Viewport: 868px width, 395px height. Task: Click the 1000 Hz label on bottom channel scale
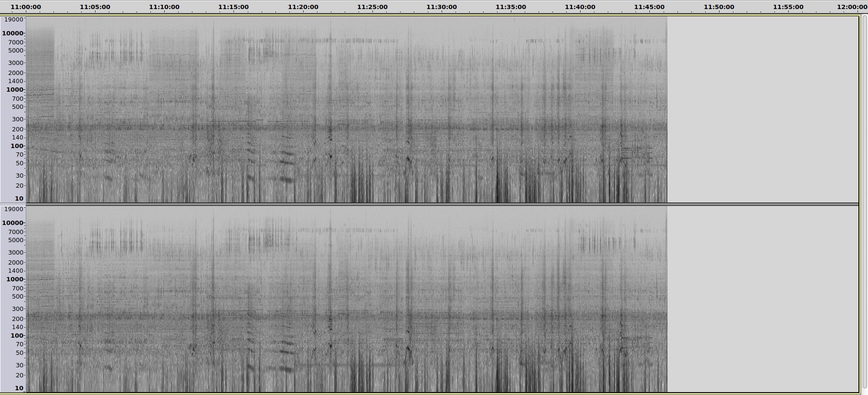click(x=15, y=279)
